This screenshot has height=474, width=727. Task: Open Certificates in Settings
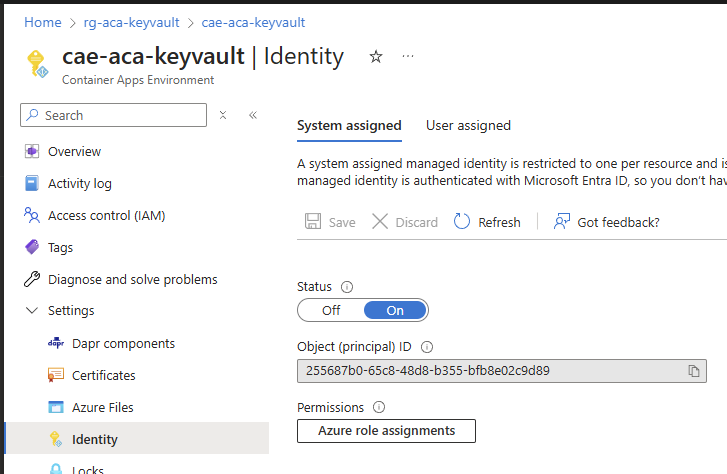click(x=103, y=375)
